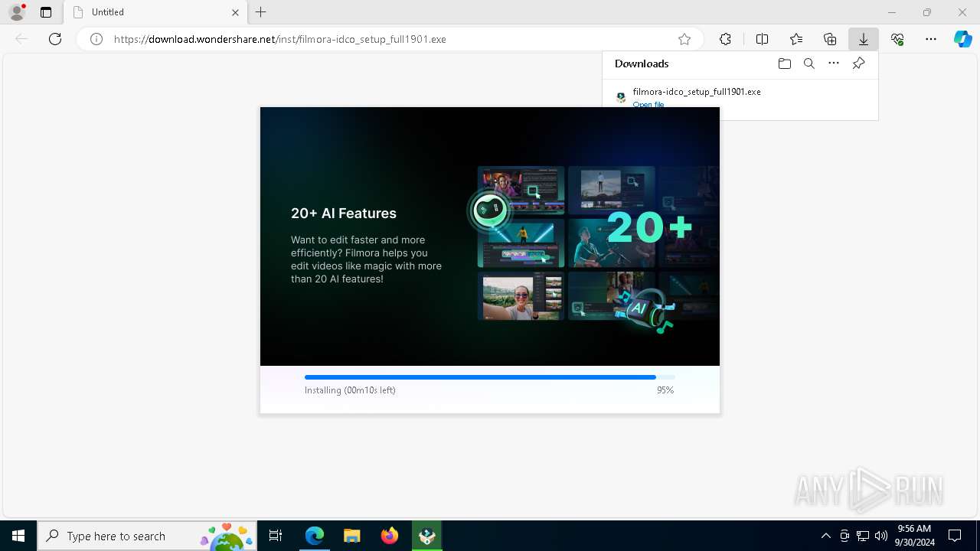Show hidden system tray icons
Image resolution: width=980 pixels, height=551 pixels.
(x=825, y=536)
